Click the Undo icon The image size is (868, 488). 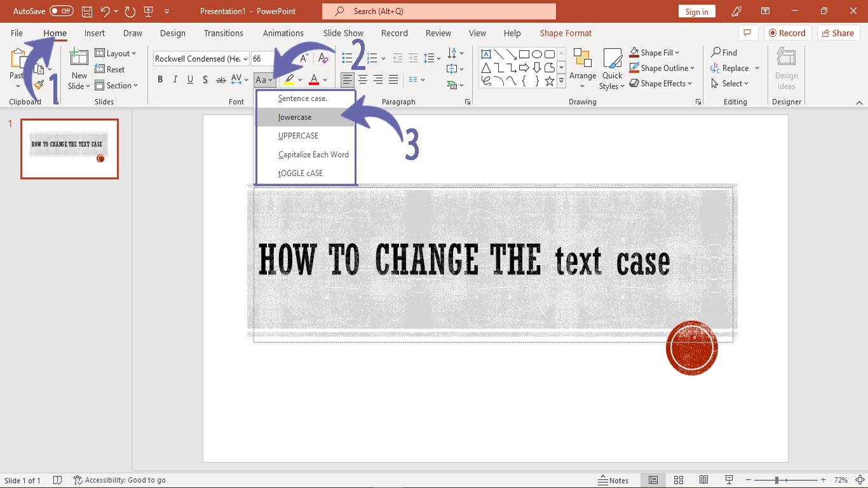[x=105, y=11]
